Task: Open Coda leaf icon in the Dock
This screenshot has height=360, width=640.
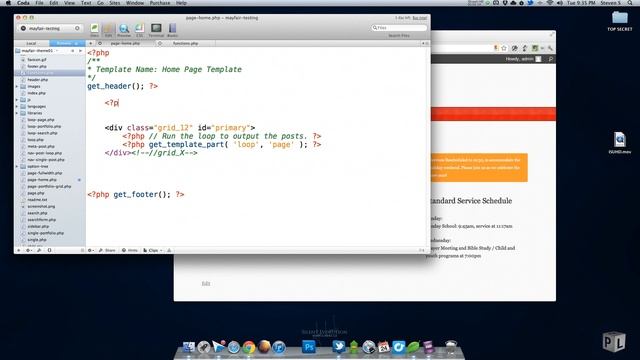Action: click(x=413, y=347)
